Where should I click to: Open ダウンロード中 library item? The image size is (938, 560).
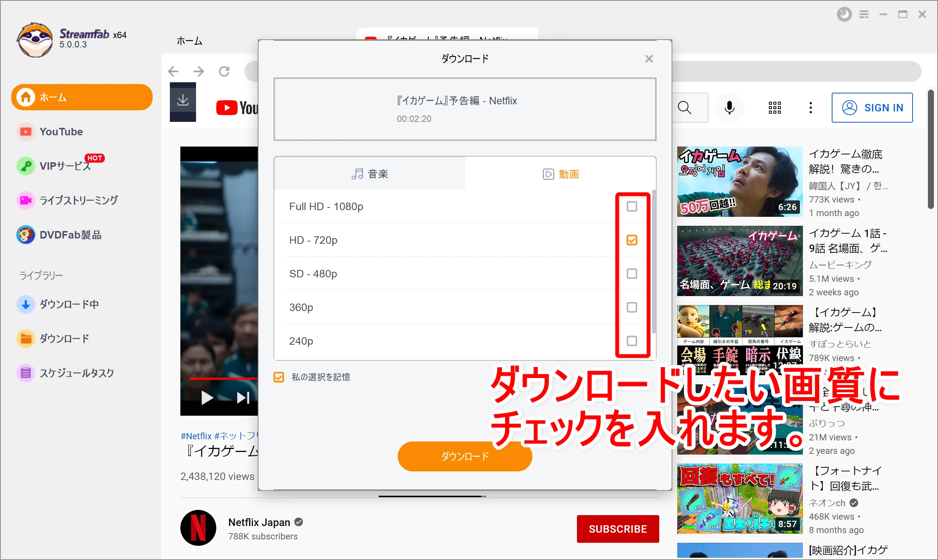tap(57, 304)
